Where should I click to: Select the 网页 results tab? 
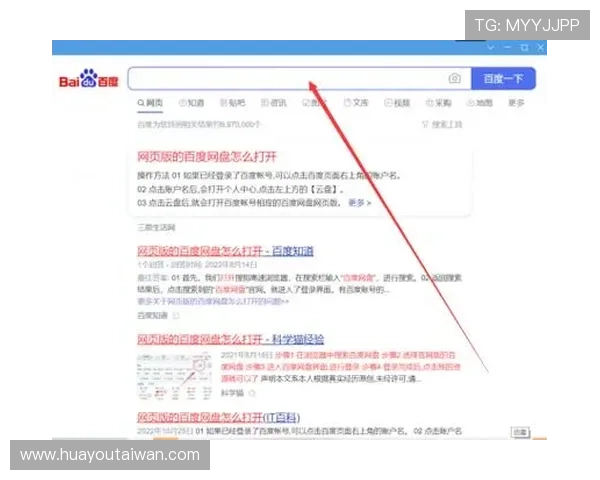pos(150,103)
